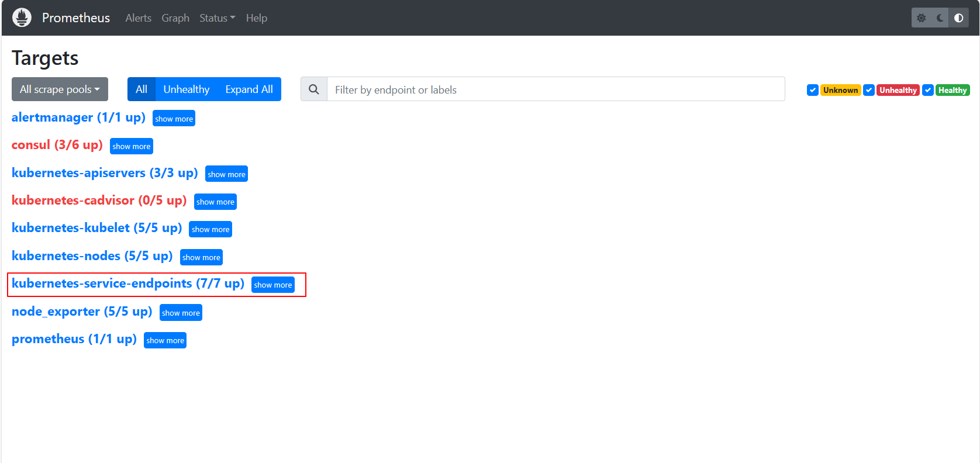Open the All scrape pools dropdown

(60, 89)
